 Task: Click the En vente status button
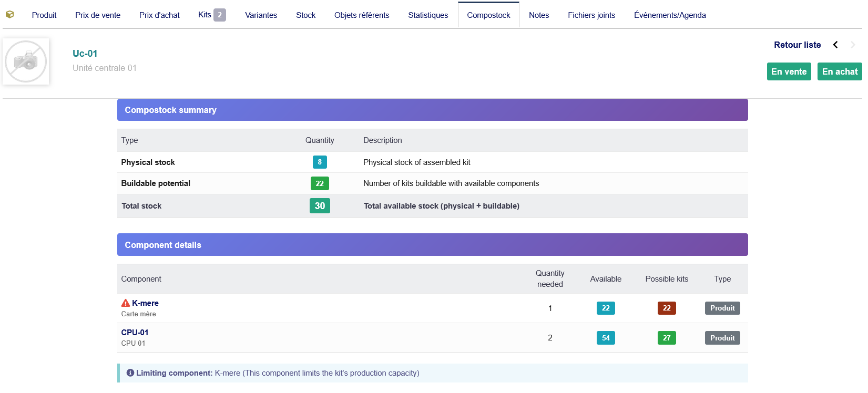click(x=789, y=71)
